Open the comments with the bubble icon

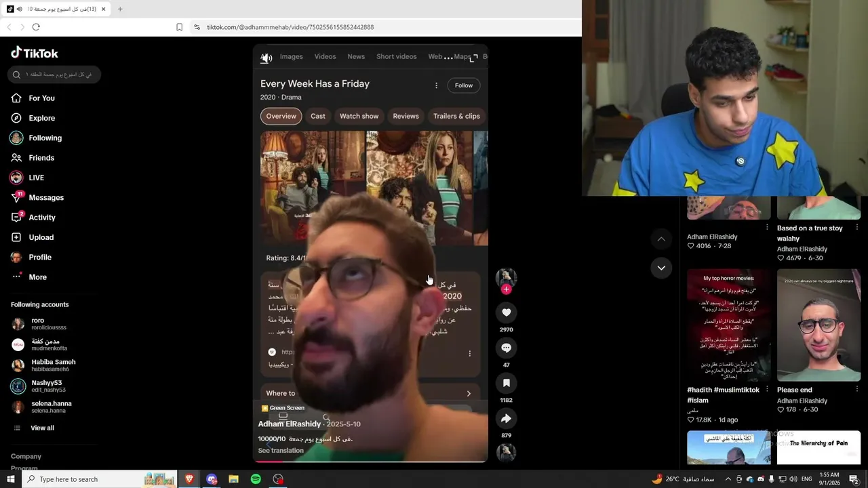(506, 348)
